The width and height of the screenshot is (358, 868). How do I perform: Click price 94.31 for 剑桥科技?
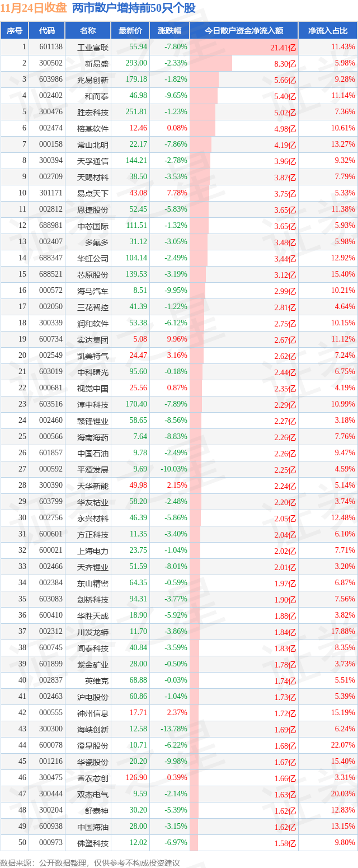coord(138,599)
